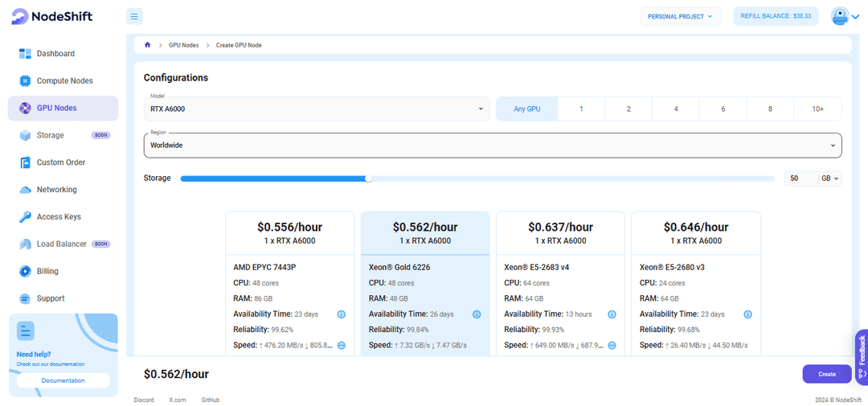Select the $0.562/hour Xeon Gold 6226 card
868x406 pixels.
425,283
